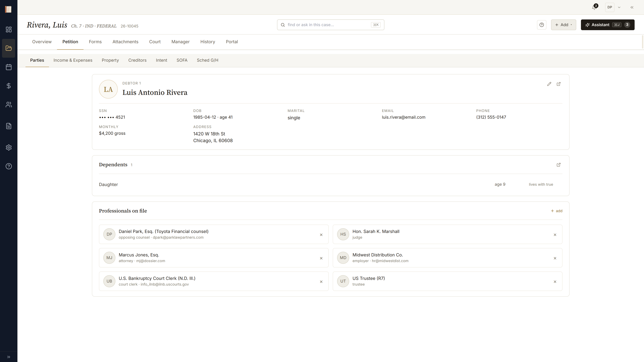Open the calendar icon in the sidebar
This screenshot has height=362, width=644.
(x=9, y=67)
